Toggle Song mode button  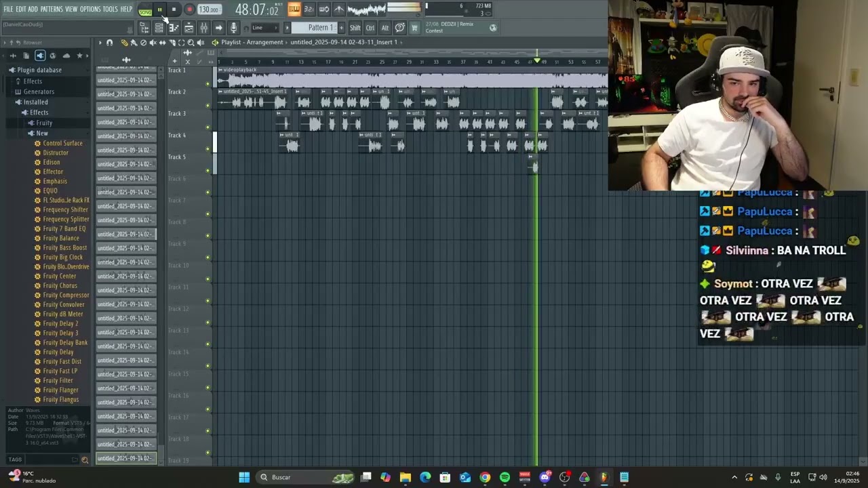[145, 9]
